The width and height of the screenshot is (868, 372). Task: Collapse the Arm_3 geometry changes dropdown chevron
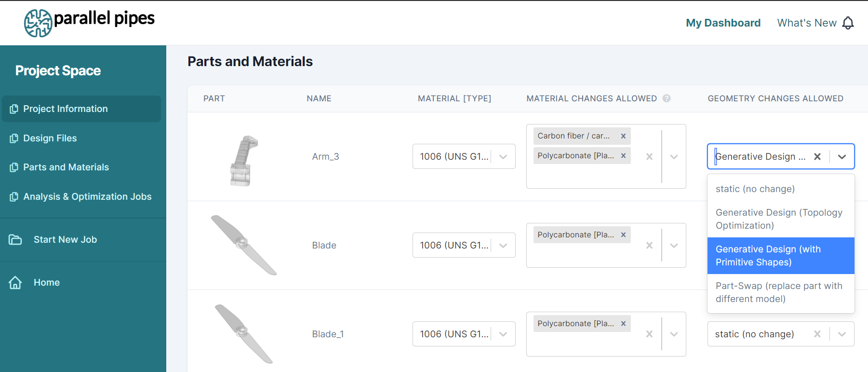(842, 156)
